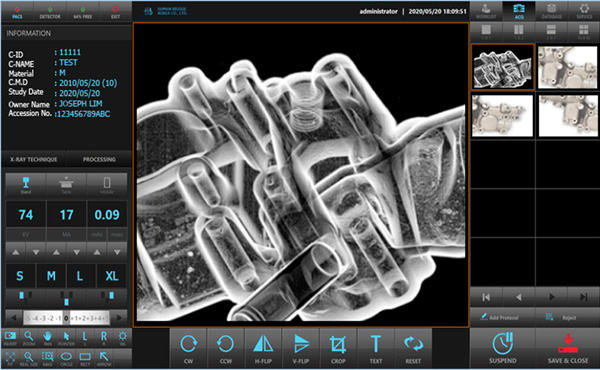Go to previous image page

tap(519, 297)
